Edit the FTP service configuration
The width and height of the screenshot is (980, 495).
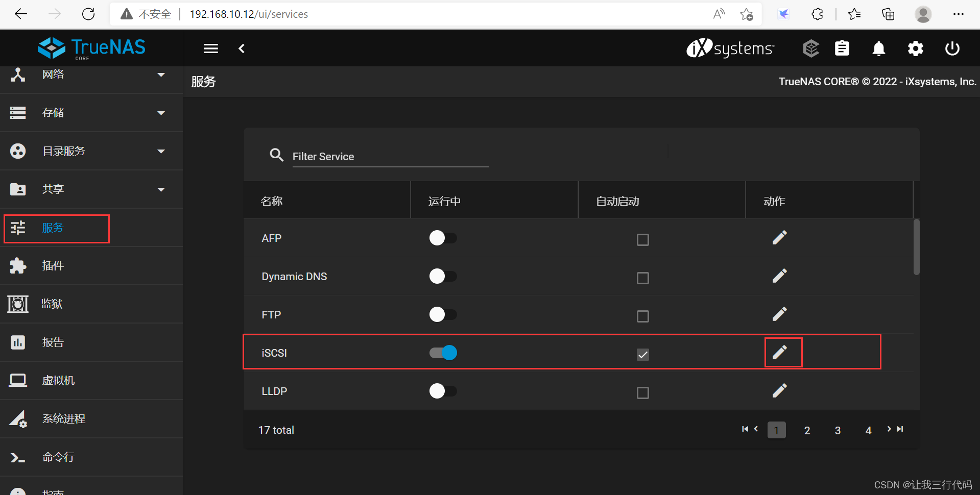779,314
